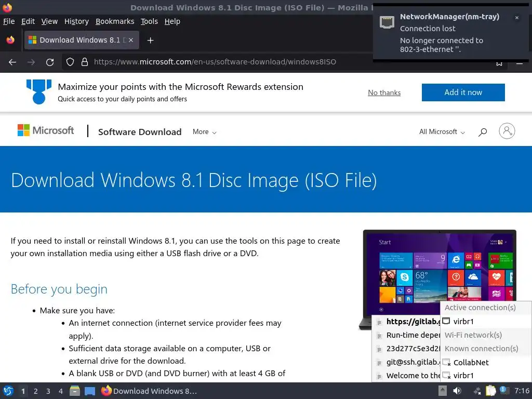Click the Add it now button
This screenshot has width=532, height=399.
click(x=463, y=92)
